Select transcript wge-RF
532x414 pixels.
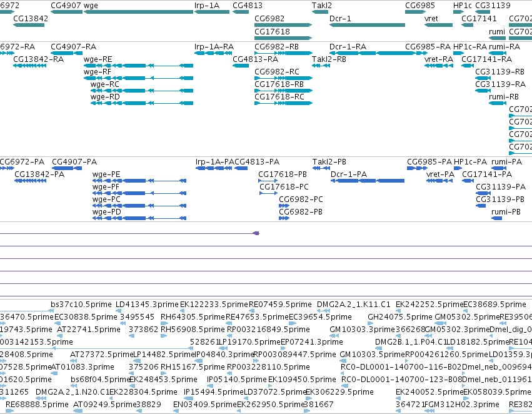(138, 78)
